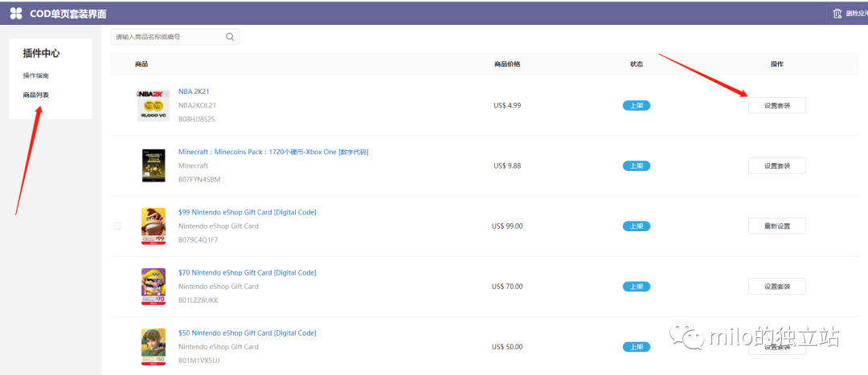Open 商品列表 in plugin center

point(36,95)
